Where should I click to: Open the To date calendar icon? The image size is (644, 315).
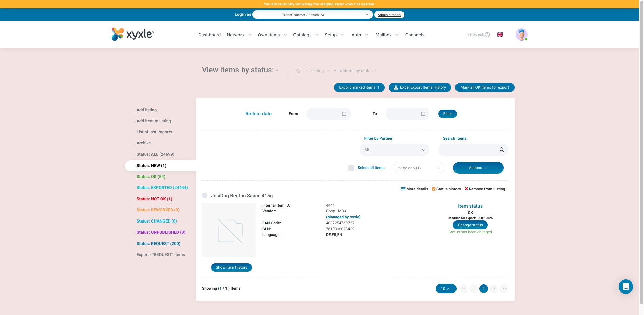pos(423,114)
